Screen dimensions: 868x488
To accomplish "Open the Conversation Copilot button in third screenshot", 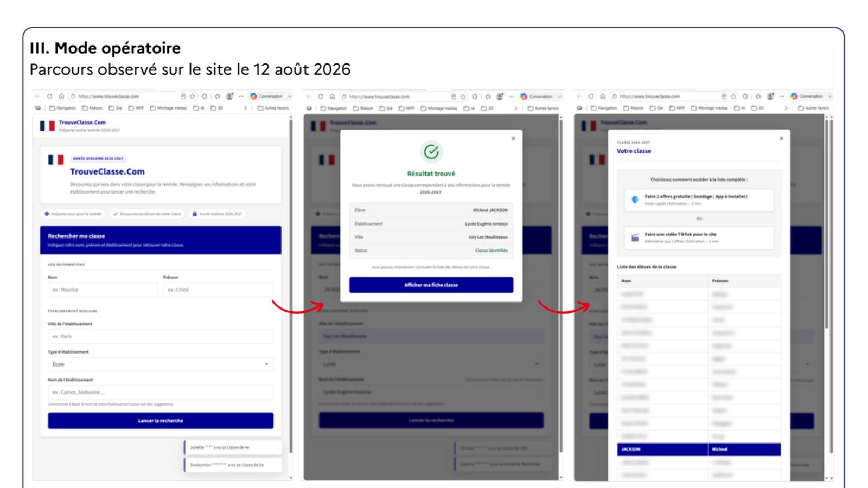I will click(807, 97).
